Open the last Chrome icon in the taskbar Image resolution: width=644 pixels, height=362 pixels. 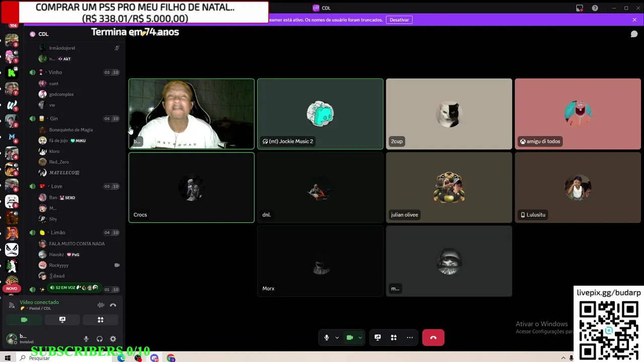171,358
